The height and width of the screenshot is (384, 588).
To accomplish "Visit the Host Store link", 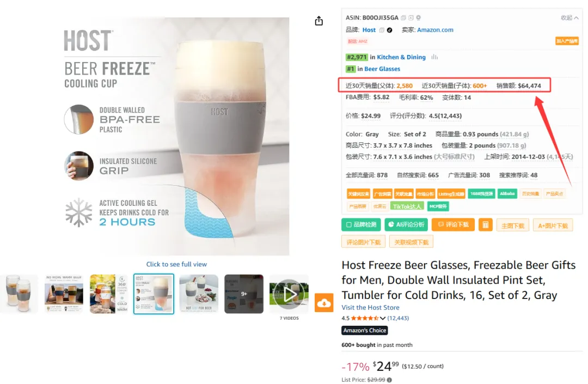I will point(371,308).
